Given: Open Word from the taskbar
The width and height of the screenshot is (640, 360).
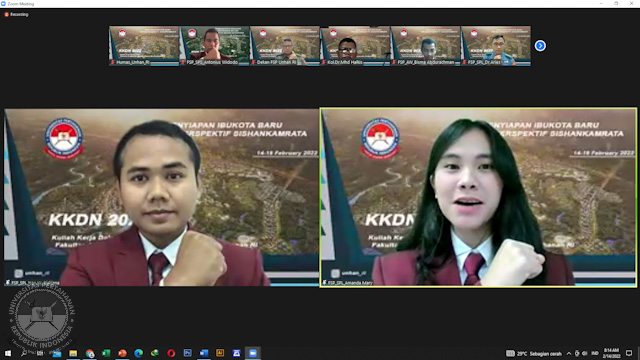Looking at the screenshot, I should click(x=204, y=353).
